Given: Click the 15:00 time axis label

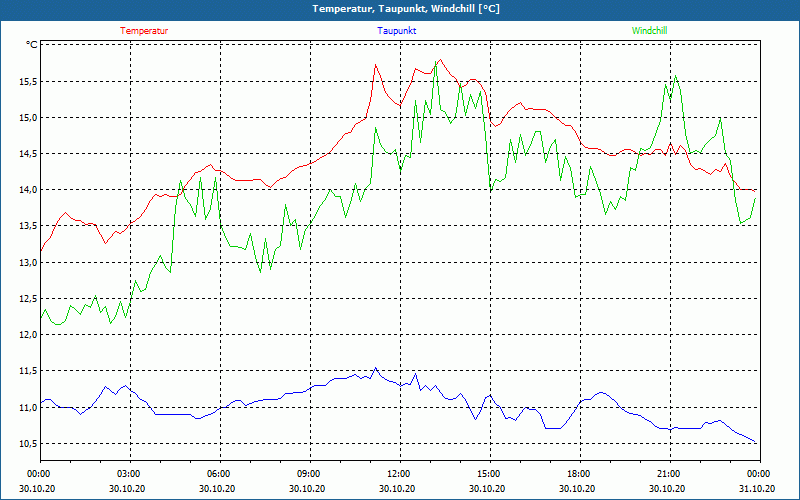Looking at the screenshot, I should (488, 474).
